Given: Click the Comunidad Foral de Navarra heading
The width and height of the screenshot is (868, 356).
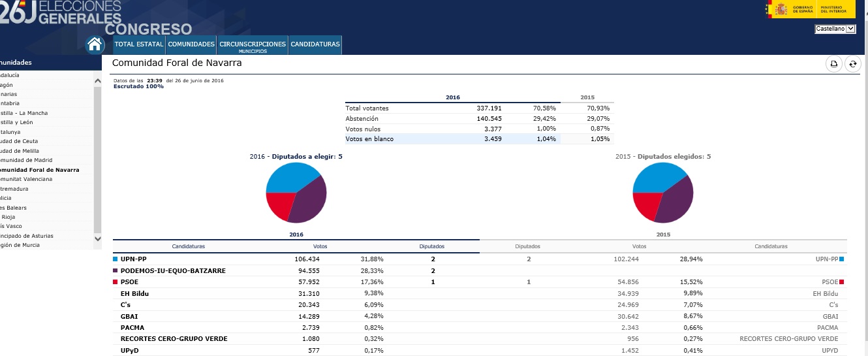Looking at the screenshot, I should (x=177, y=63).
